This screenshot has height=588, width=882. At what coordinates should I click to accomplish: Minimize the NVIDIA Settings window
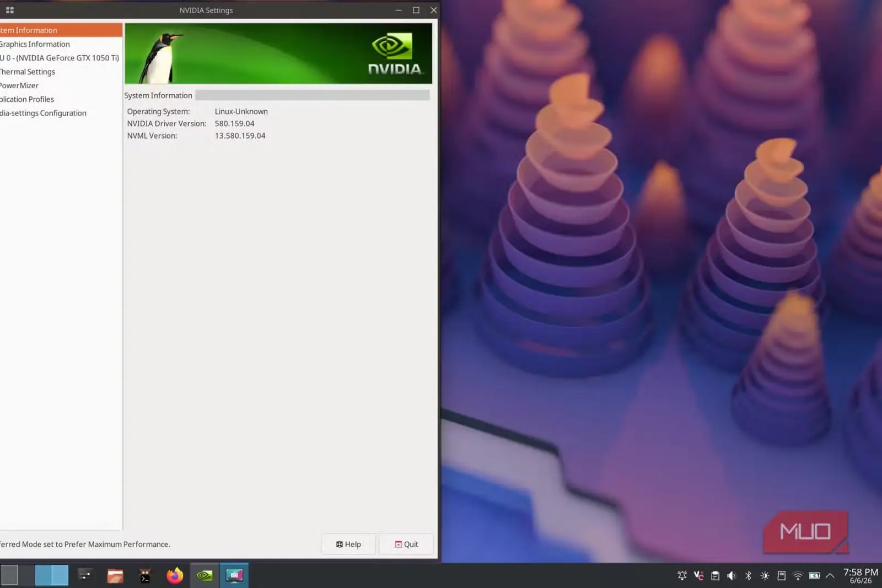[399, 10]
